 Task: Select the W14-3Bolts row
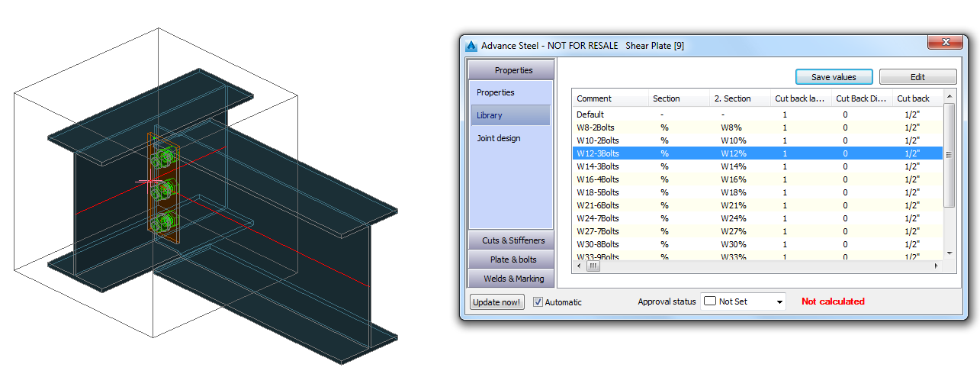click(758, 166)
